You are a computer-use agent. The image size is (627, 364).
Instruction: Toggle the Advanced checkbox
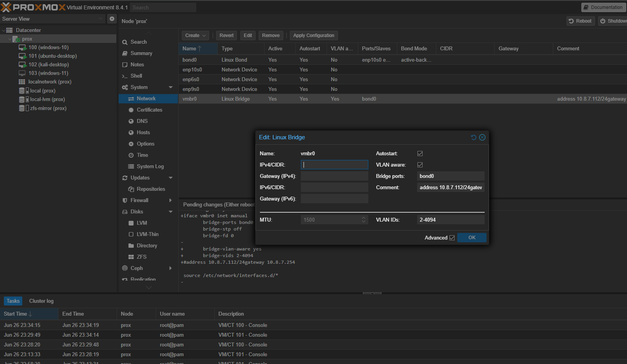click(452, 238)
